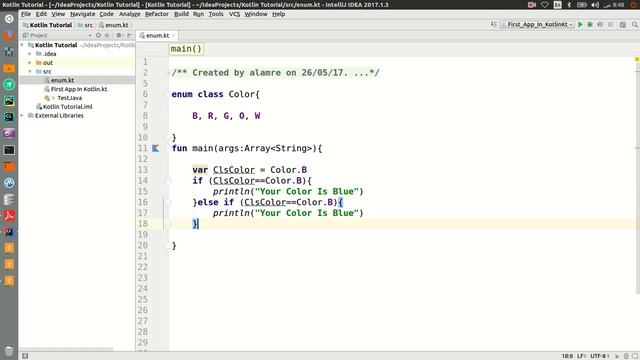Open the battery indicator
This screenshot has width=640, height=360.
(582, 5)
